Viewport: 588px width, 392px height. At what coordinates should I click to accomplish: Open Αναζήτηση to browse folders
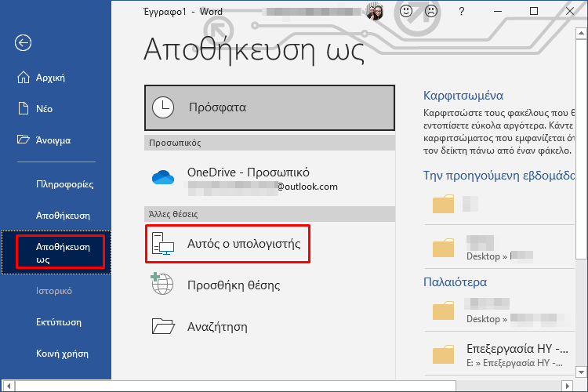[270, 326]
